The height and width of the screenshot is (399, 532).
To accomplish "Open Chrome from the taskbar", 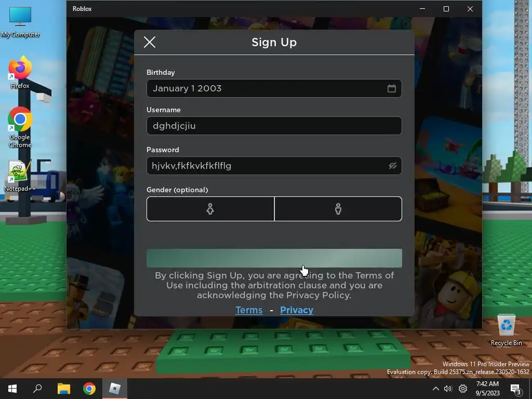I will pyautogui.click(x=89, y=389).
